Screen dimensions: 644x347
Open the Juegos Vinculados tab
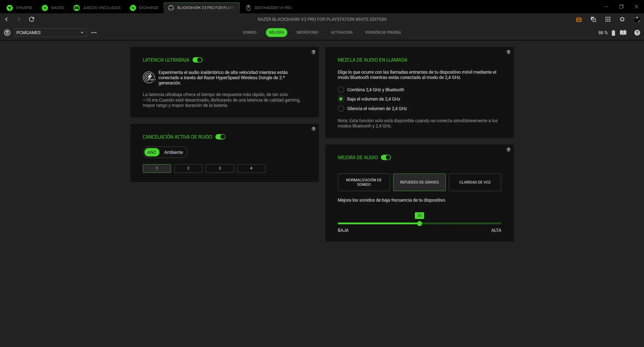pos(97,8)
